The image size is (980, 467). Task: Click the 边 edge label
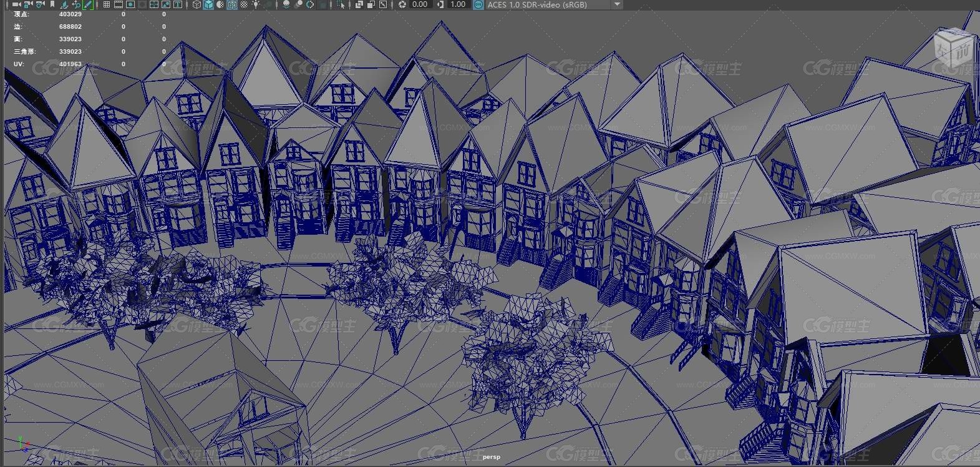click(x=17, y=26)
